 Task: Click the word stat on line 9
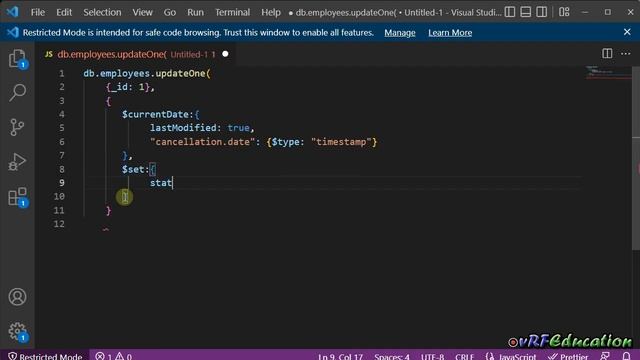click(x=160, y=183)
